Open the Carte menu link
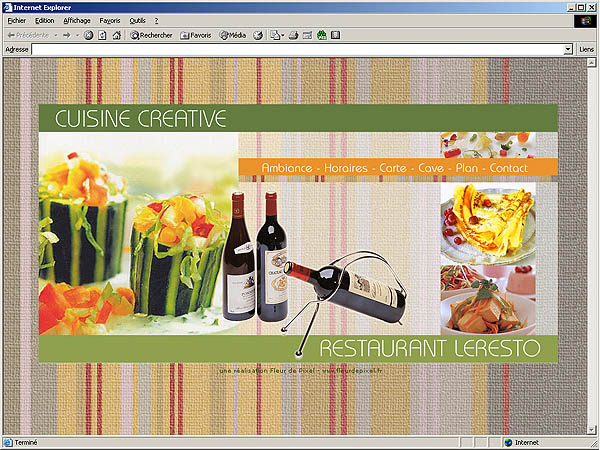This screenshot has height=450, width=600. coord(393,168)
